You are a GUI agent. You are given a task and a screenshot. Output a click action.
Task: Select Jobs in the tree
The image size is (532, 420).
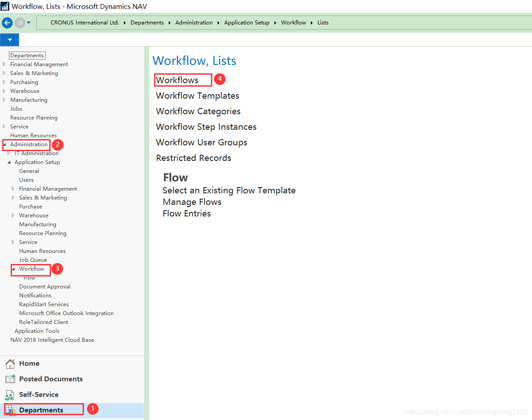pyautogui.click(x=16, y=108)
